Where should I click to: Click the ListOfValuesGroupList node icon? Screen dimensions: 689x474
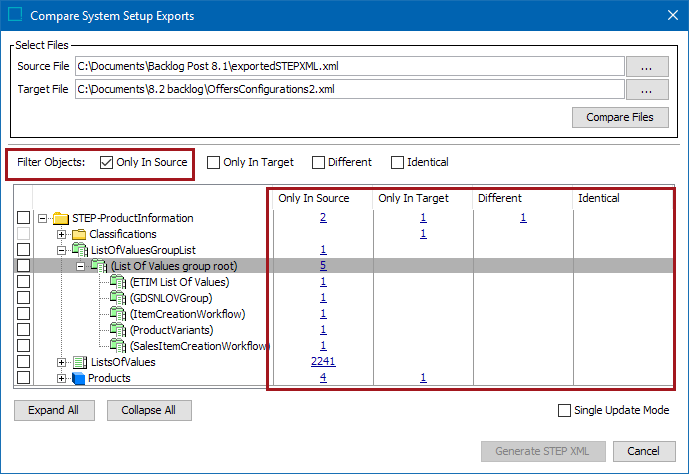pos(79,250)
